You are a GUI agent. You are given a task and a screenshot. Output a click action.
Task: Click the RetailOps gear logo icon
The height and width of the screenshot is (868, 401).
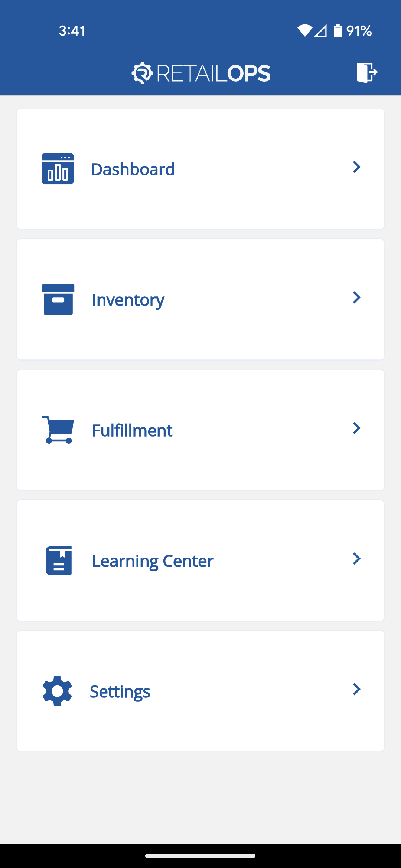[142, 73]
